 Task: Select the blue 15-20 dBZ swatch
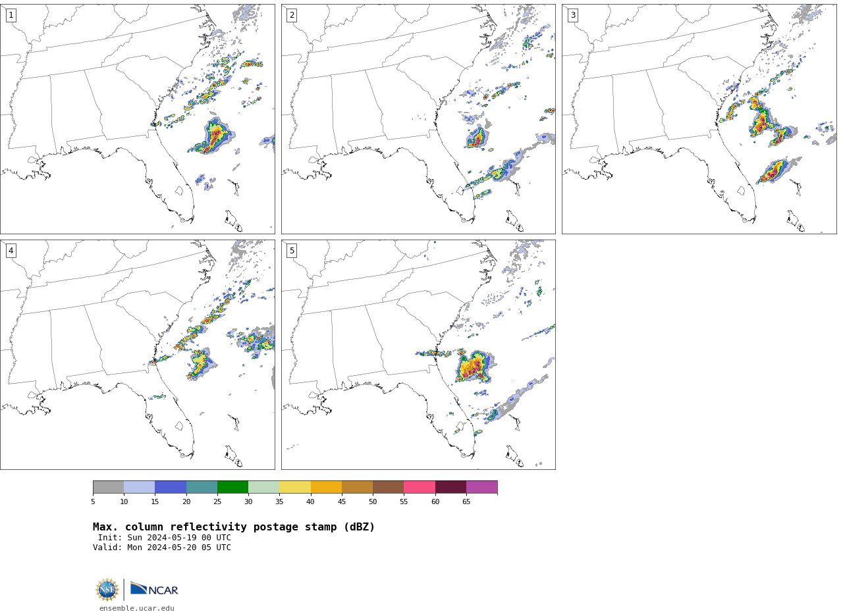point(171,487)
